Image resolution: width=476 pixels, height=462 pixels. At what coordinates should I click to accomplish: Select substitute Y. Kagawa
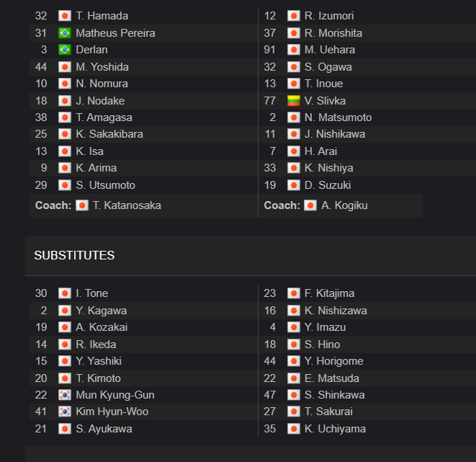102,311
